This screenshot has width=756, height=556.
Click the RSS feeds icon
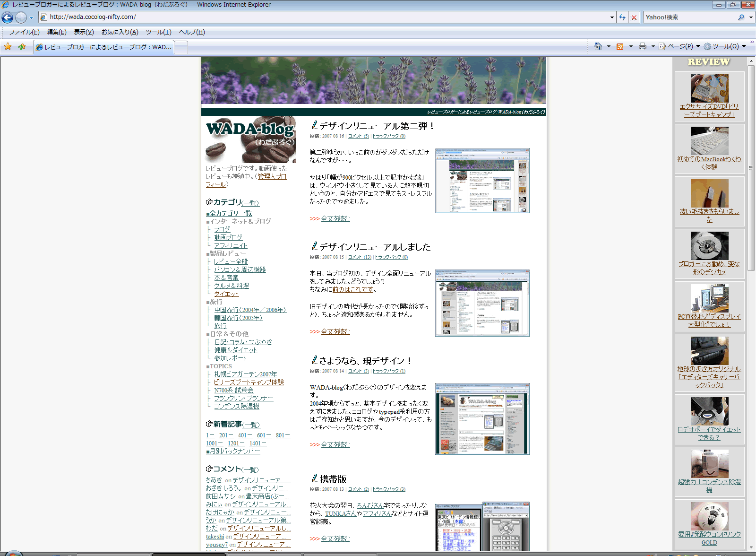pos(620,46)
